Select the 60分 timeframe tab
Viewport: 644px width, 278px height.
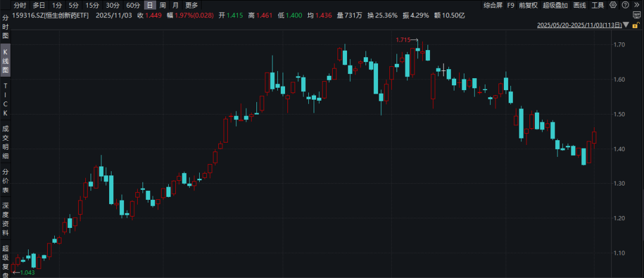(132, 5)
